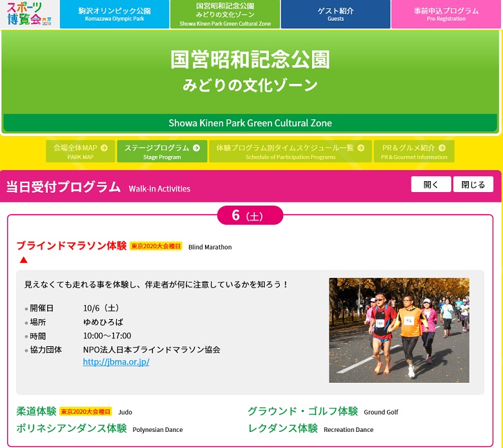Expand the グラウンド・ゴルフ体験 section
The width and height of the screenshot is (503, 448).
[302, 411]
